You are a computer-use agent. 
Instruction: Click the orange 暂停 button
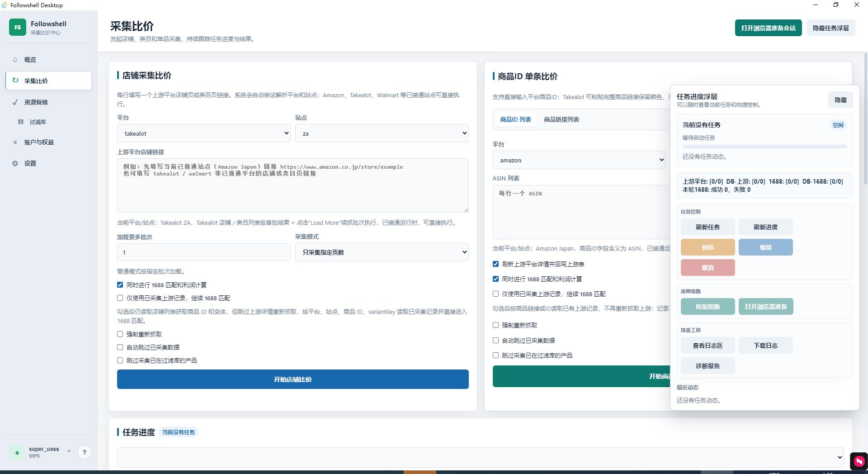[x=708, y=247]
